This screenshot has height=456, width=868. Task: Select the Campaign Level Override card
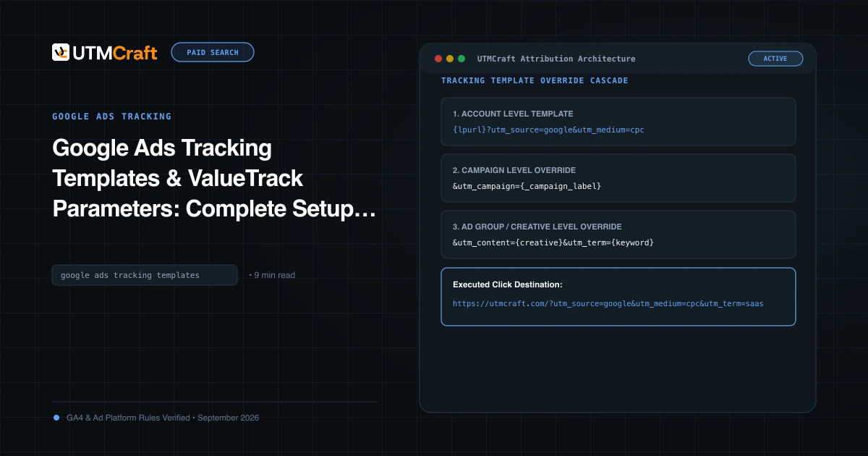click(618, 178)
